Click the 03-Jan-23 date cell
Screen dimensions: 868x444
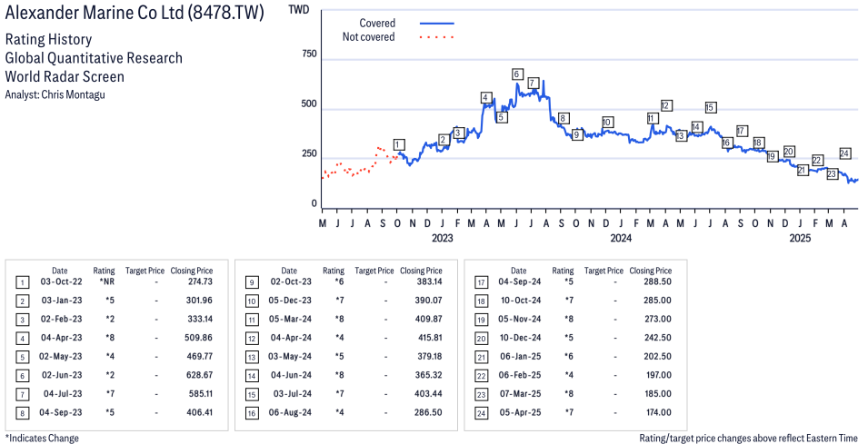pyautogui.click(x=61, y=301)
